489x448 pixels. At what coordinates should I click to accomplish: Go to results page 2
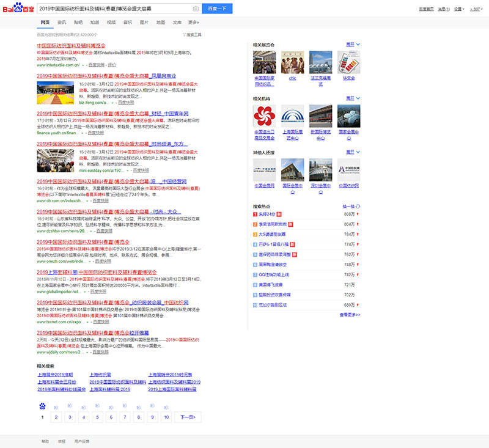(x=56, y=417)
